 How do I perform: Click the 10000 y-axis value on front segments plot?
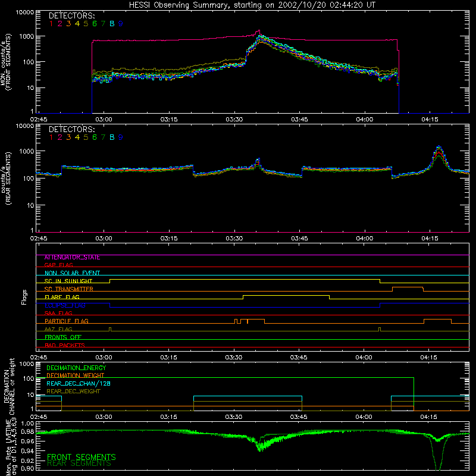25,12
